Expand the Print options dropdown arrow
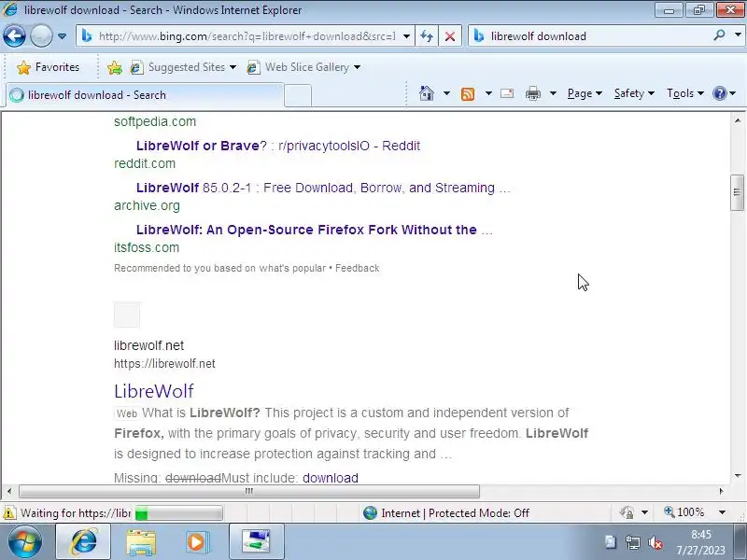 coord(553,93)
